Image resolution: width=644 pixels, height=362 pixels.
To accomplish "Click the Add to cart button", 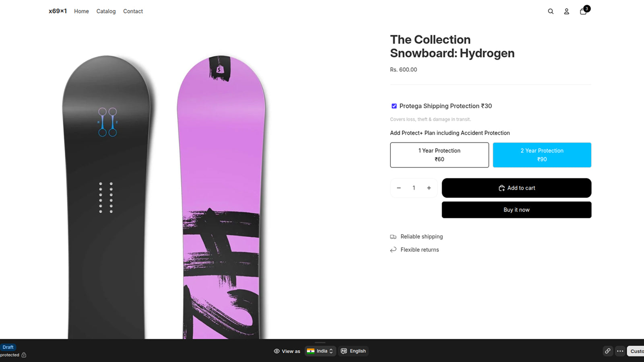I will click(x=516, y=188).
